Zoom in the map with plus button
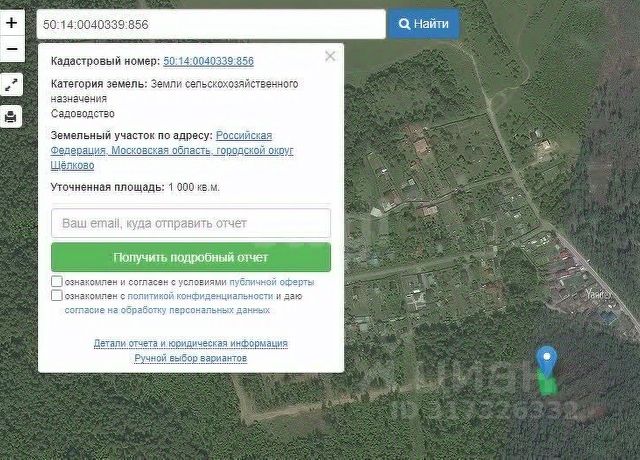 (12, 23)
